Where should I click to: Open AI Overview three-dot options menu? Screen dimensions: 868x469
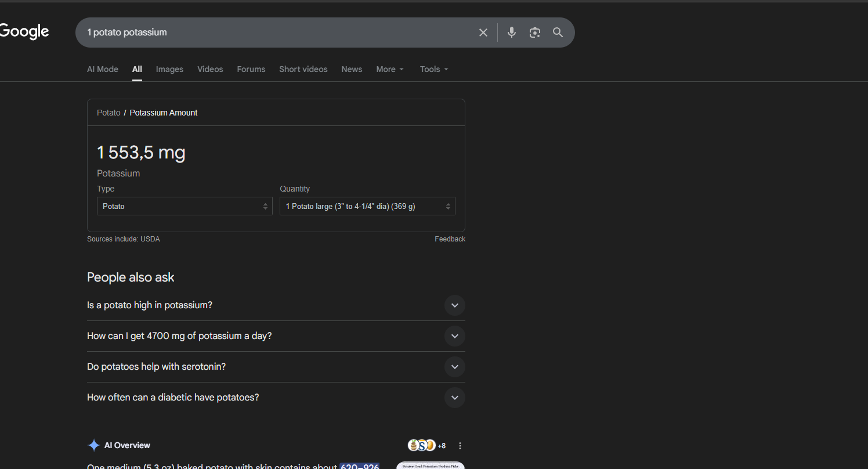(460, 446)
